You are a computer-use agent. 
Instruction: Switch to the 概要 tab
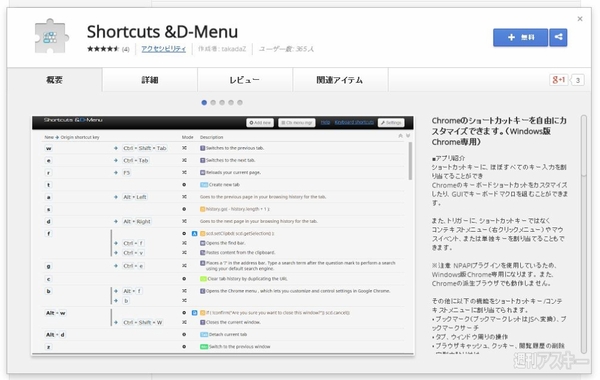coord(54,80)
